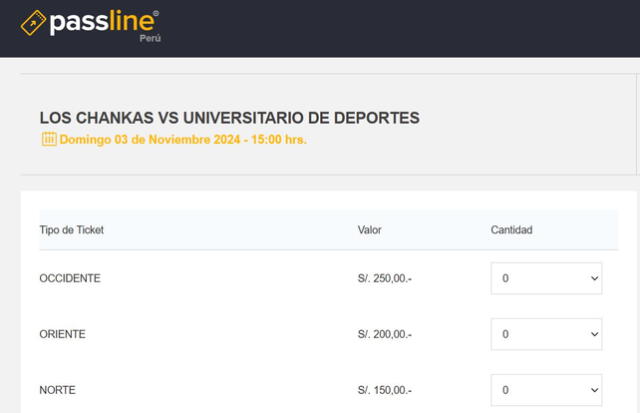Screen dimensions: 640x413
Task: Click an empty area of the dark header bar
Action: coord(400,28)
